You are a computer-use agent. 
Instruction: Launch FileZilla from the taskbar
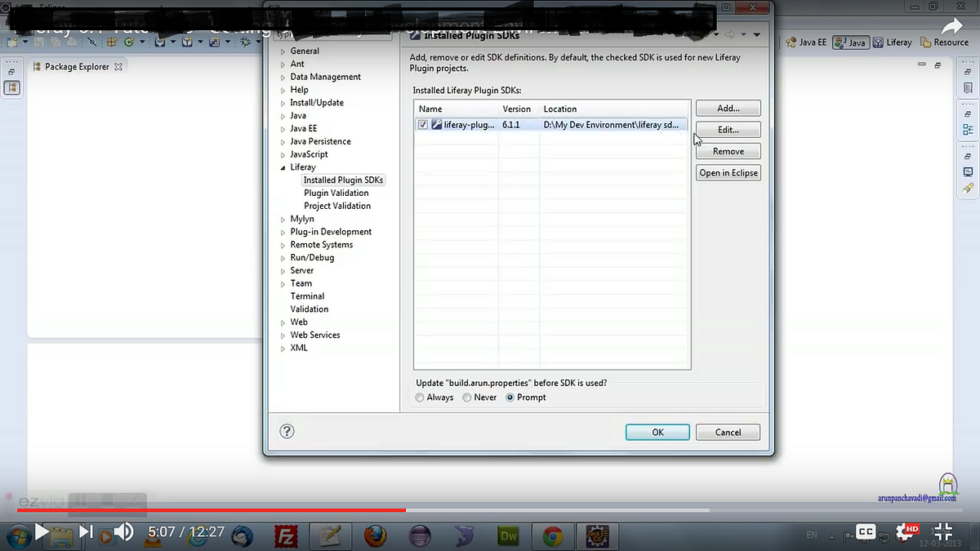(286, 536)
